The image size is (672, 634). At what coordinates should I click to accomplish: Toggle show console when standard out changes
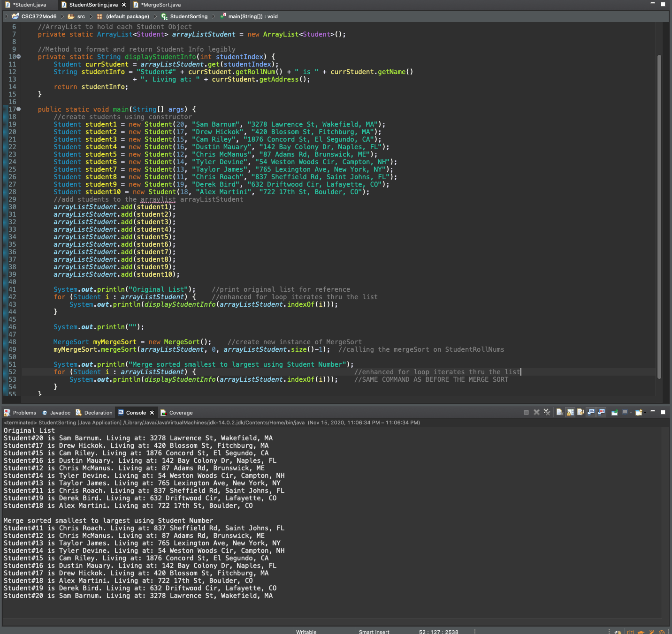pos(591,412)
